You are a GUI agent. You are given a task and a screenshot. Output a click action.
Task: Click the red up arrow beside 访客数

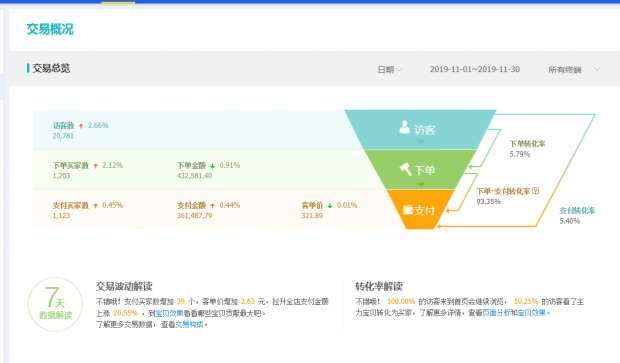click(81, 126)
